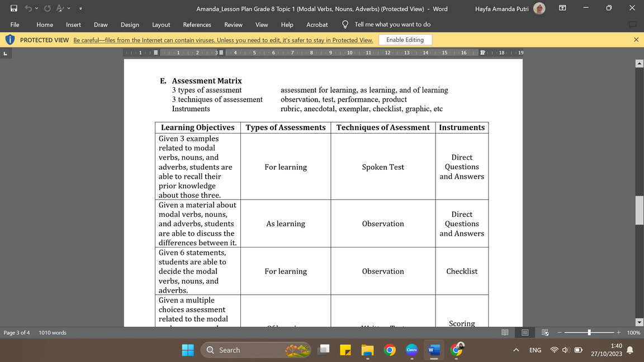Click the Save icon in the title bar
The width and height of the screenshot is (644, 362).
point(14,8)
